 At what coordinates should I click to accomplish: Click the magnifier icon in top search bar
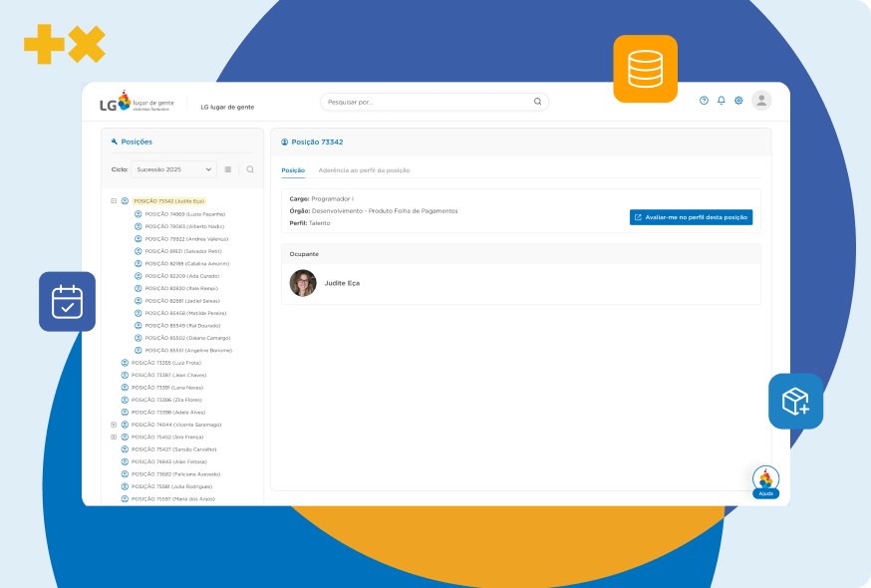pos(537,102)
